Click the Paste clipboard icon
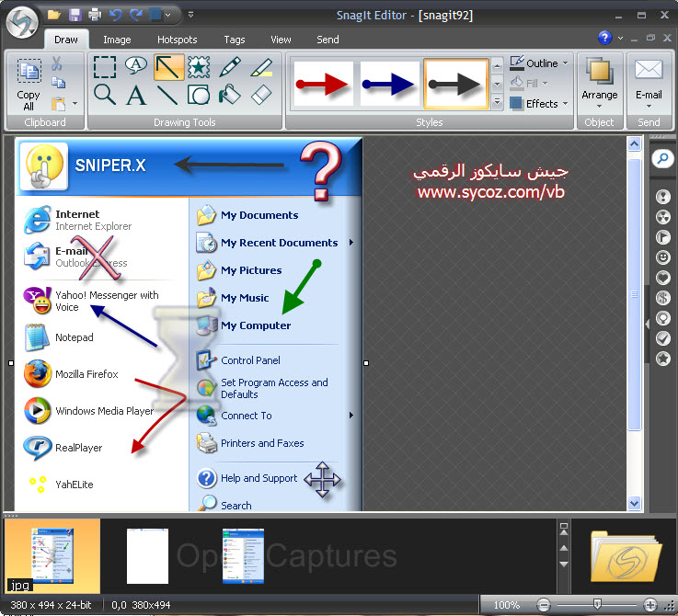 click(x=58, y=104)
